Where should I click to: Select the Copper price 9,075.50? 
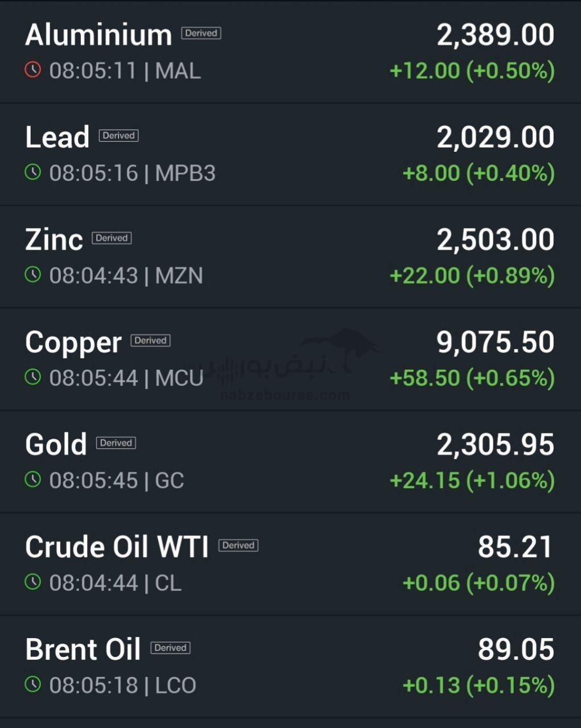[x=495, y=342]
